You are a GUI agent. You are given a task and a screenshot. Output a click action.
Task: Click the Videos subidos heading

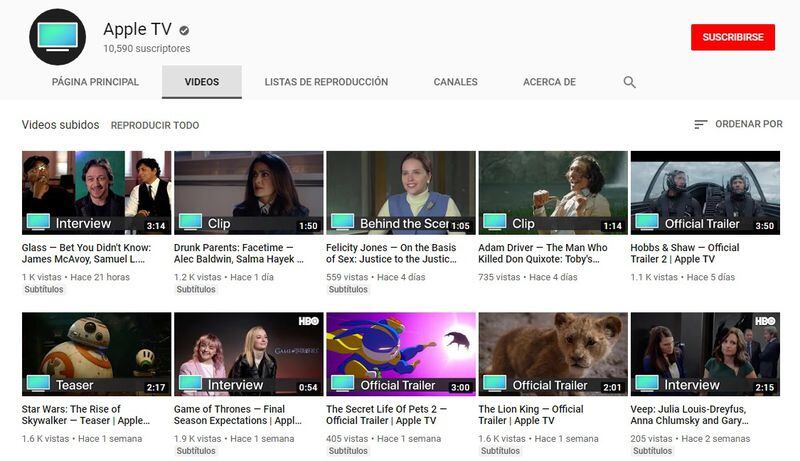60,124
